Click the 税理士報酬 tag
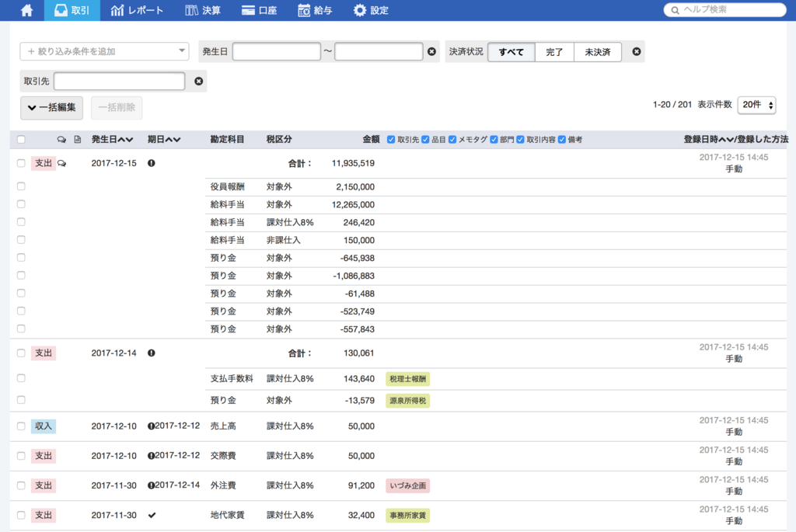 (x=407, y=379)
